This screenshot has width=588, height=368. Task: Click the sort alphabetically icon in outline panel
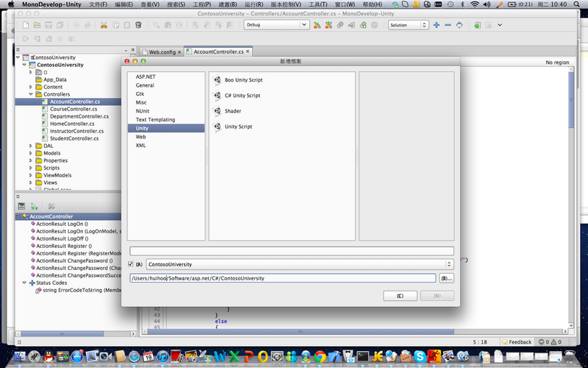pyautogui.click(x=35, y=206)
